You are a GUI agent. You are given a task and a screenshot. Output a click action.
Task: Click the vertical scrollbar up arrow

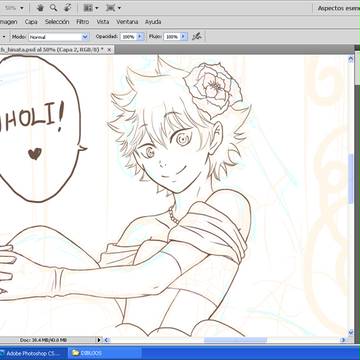[350, 59]
